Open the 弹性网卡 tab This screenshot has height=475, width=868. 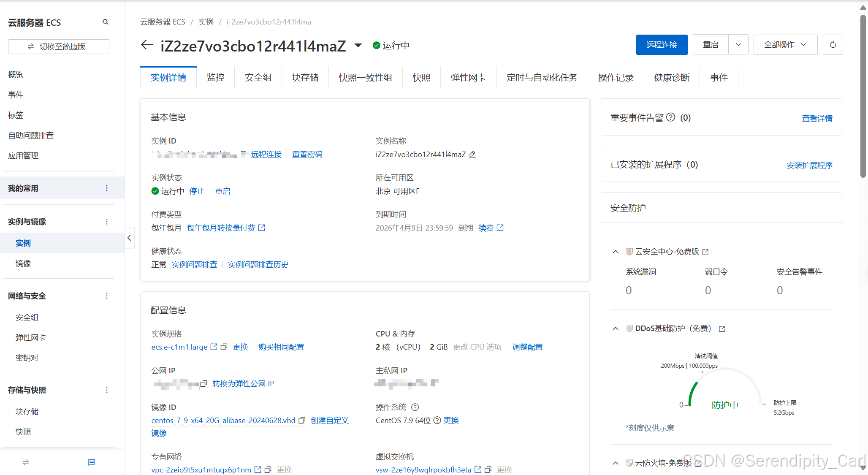pyautogui.click(x=468, y=77)
